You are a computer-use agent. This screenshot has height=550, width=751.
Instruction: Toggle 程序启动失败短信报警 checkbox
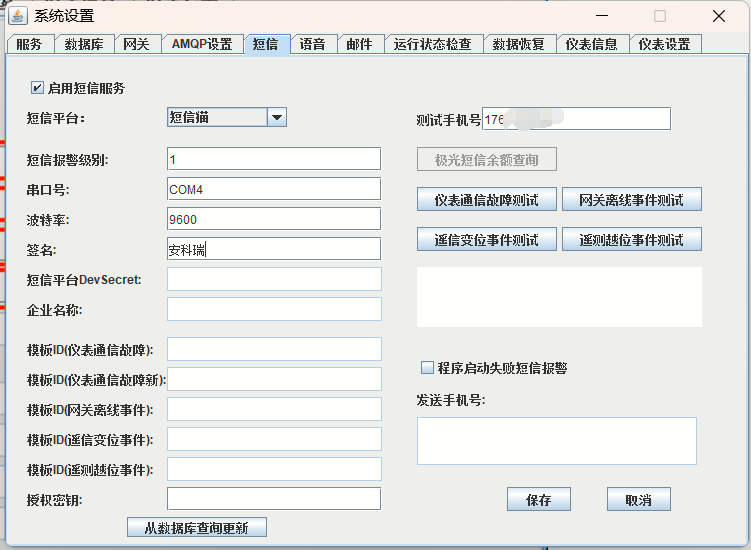(x=427, y=368)
